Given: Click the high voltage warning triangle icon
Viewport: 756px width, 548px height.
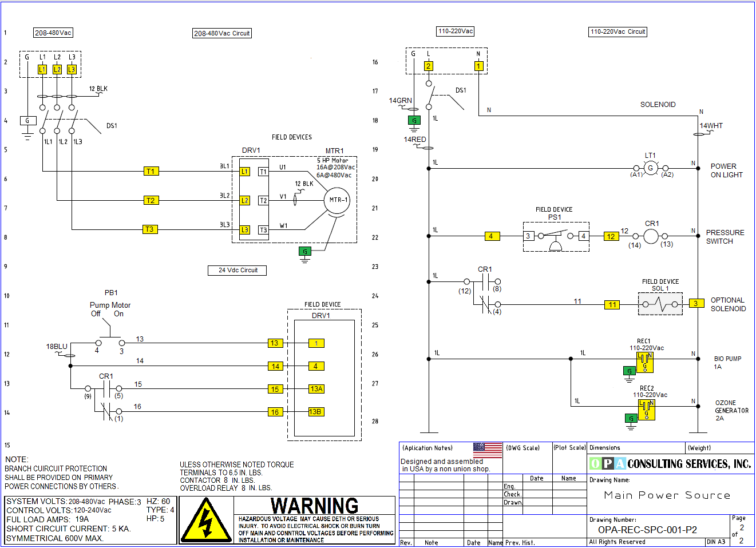Looking at the screenshot, I should point(206,521).
